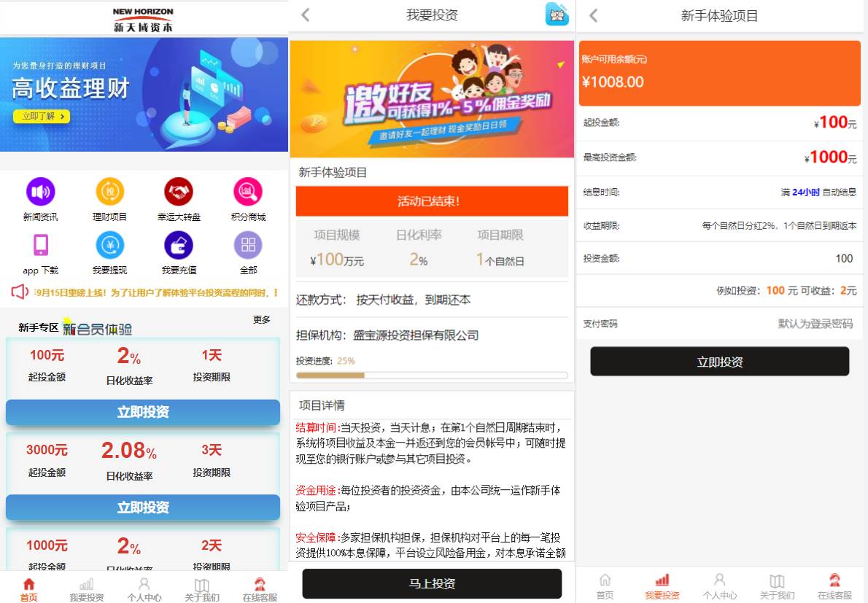
Task: Select the 首页 home icon in bottom navigation
Action: 28,588
